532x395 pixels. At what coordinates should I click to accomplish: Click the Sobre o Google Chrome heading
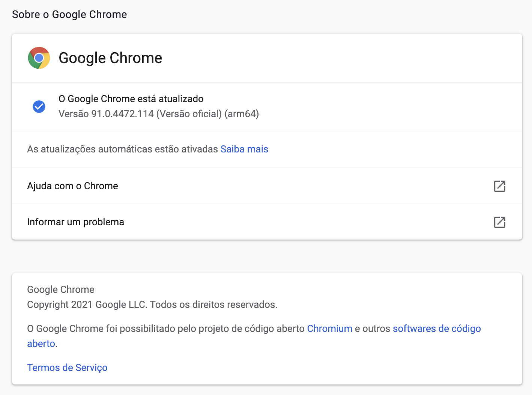pos(69,14)
